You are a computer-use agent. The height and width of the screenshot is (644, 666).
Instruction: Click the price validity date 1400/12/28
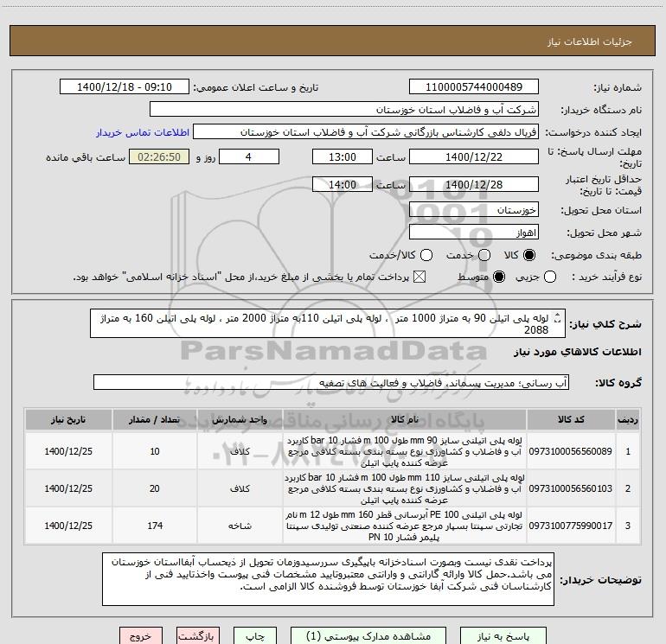474,184
